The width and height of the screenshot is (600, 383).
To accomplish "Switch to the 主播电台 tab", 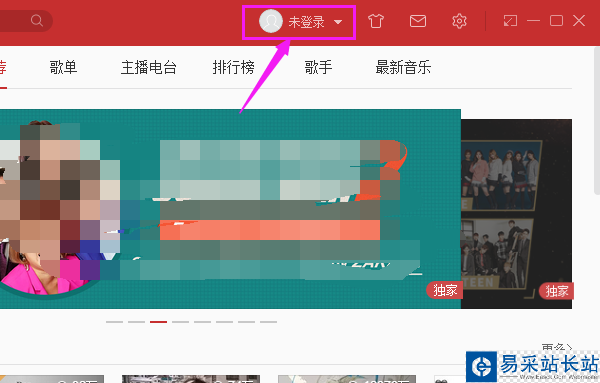I will pos(149,67).
